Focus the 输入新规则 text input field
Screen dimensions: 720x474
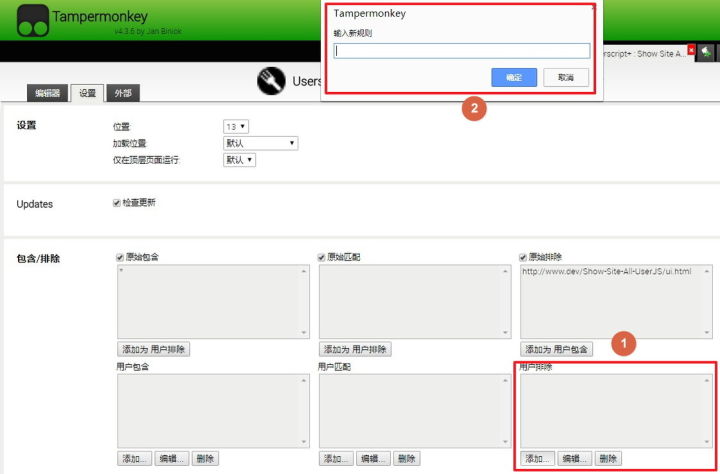tap(461, 51)
